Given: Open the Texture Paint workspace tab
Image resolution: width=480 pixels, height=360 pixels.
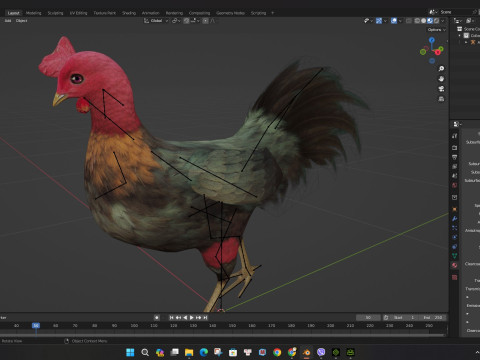Looking at the screenshot, I should click(105, 13).
